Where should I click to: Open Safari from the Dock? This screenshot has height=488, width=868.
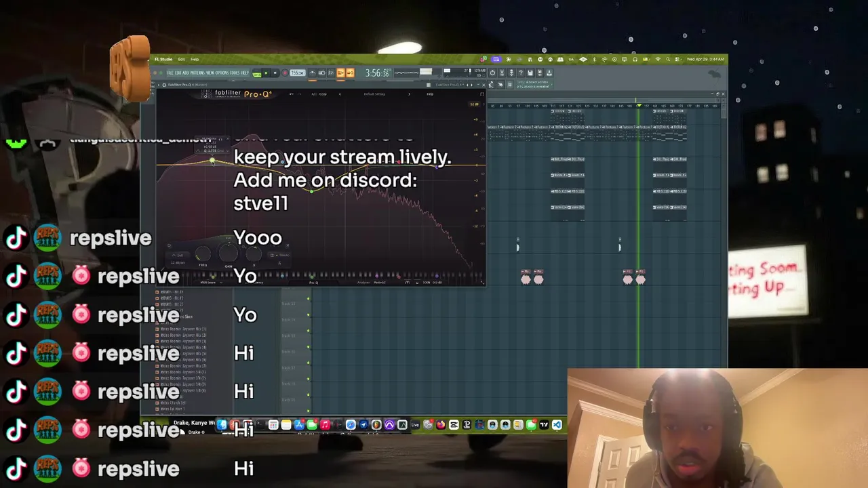[x=351, y=425]
